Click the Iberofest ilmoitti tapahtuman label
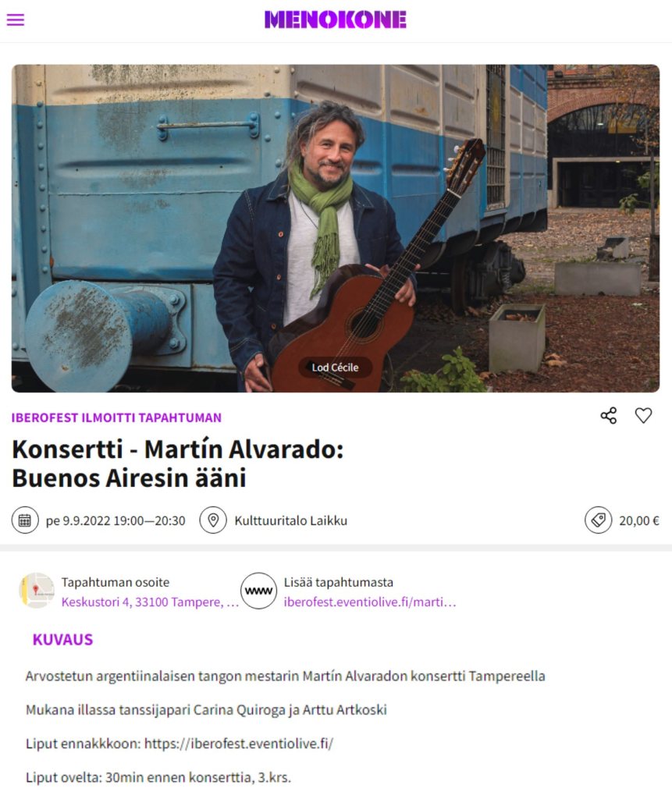The height and width of the screenshot is (799, 672). pyautogui.click(x=116, y=418)
